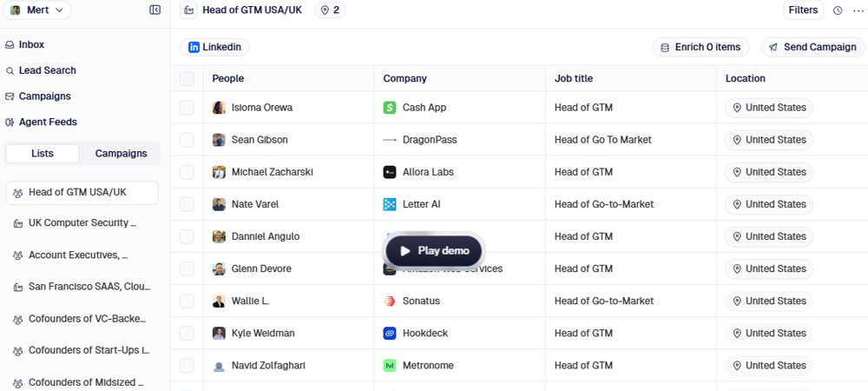
Task: Check the Kyle Weidman row checkbox
Action: [187, 333]
